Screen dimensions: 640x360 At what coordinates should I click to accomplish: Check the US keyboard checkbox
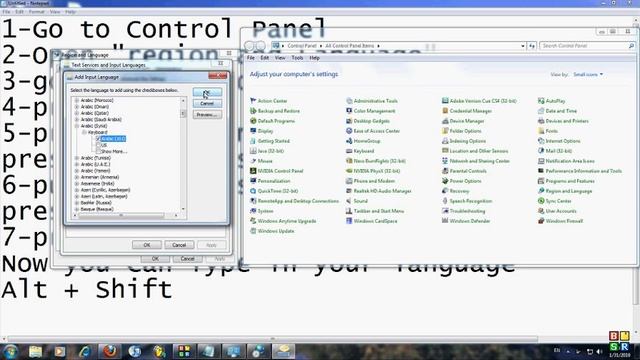98,145
